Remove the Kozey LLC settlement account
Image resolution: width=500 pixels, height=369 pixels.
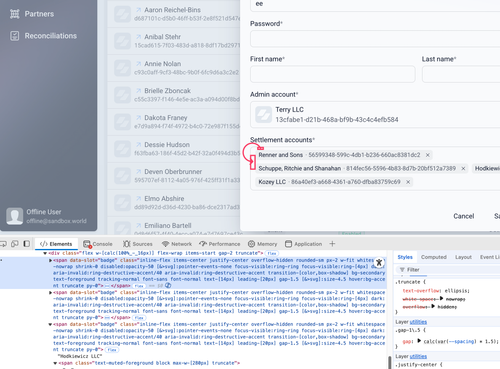(408, 182)
